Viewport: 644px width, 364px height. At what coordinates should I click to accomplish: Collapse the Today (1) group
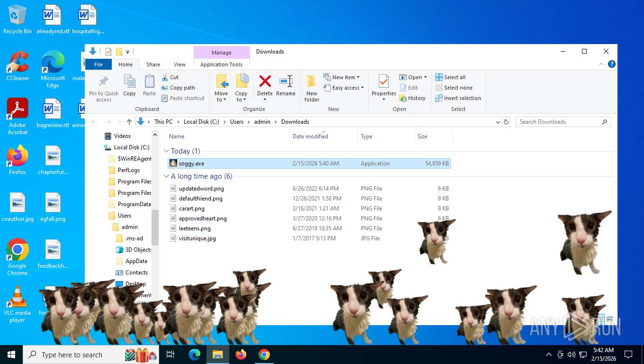click(166, 151)
